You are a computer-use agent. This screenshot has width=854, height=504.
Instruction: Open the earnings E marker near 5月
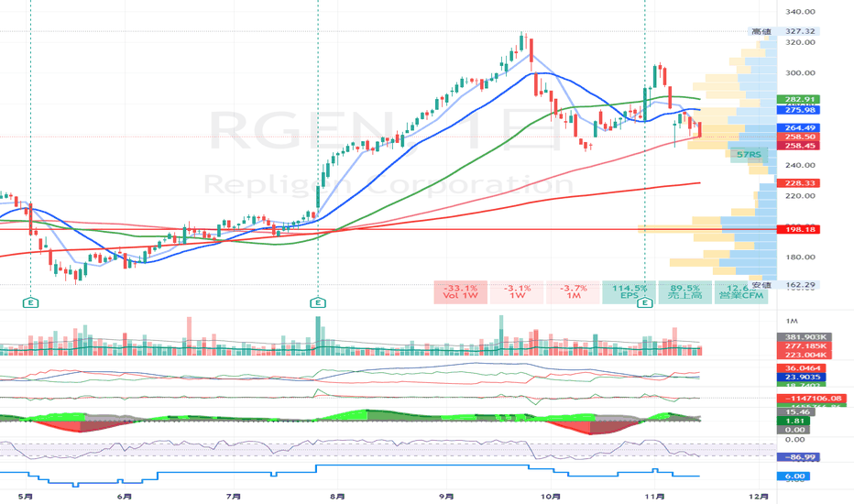point(30,302)
